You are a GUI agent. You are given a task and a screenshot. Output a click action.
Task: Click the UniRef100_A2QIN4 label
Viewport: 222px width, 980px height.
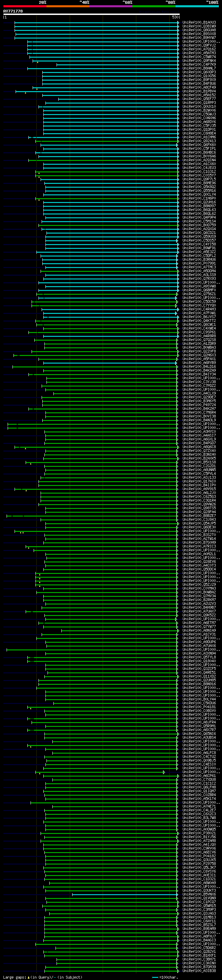[199, 160]
